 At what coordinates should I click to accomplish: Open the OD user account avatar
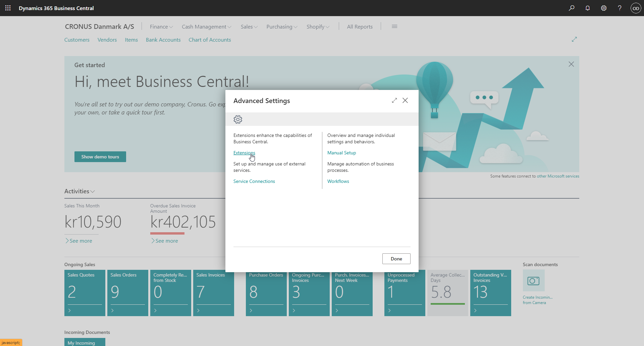coord(636,8)
